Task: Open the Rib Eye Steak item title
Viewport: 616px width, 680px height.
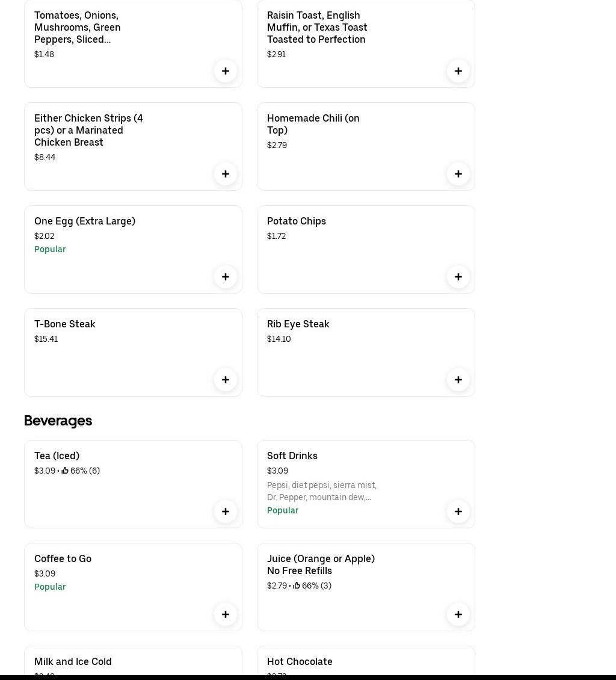Action: [298, 324]
